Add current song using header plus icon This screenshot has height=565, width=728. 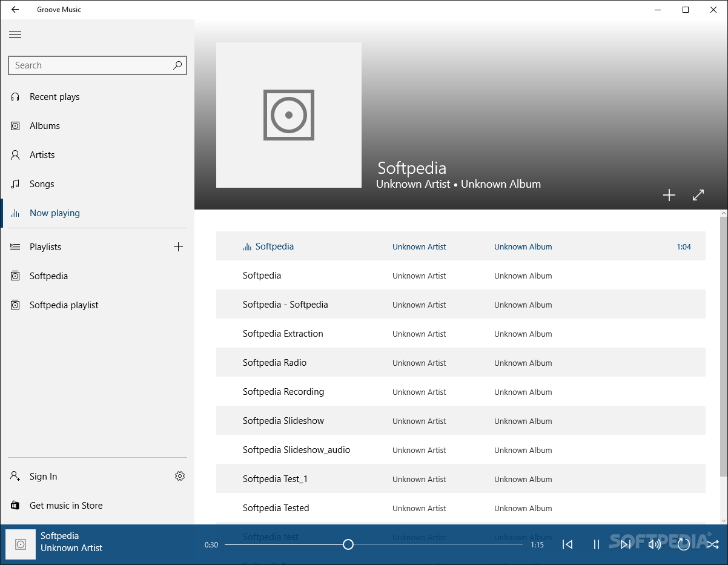coord(669,195)
